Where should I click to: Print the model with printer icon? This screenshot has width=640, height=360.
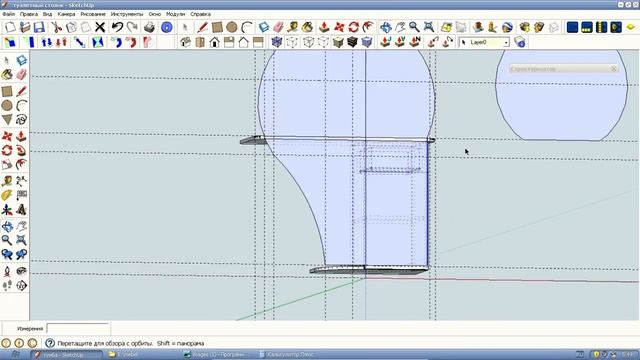point(149,27)
